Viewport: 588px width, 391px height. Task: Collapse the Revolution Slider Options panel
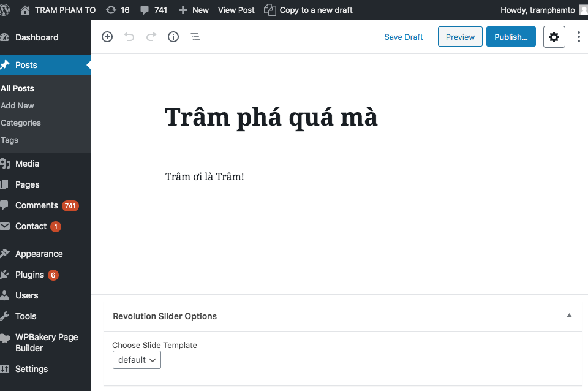click(569, 316)
